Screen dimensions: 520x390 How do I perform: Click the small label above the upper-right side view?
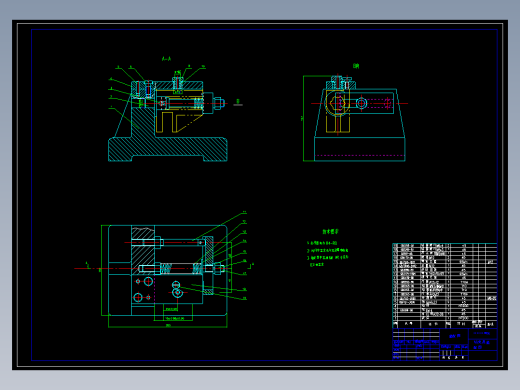pyautogui.click(x=356, y=66)
